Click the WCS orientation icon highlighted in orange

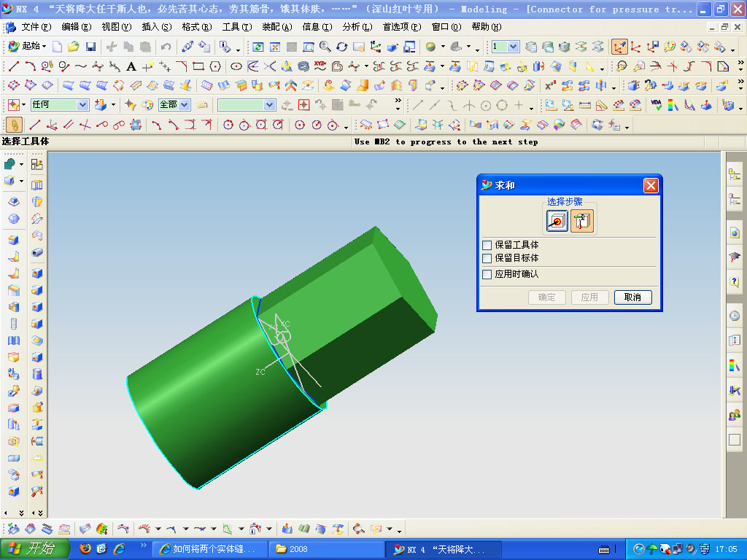pos(619,46)
